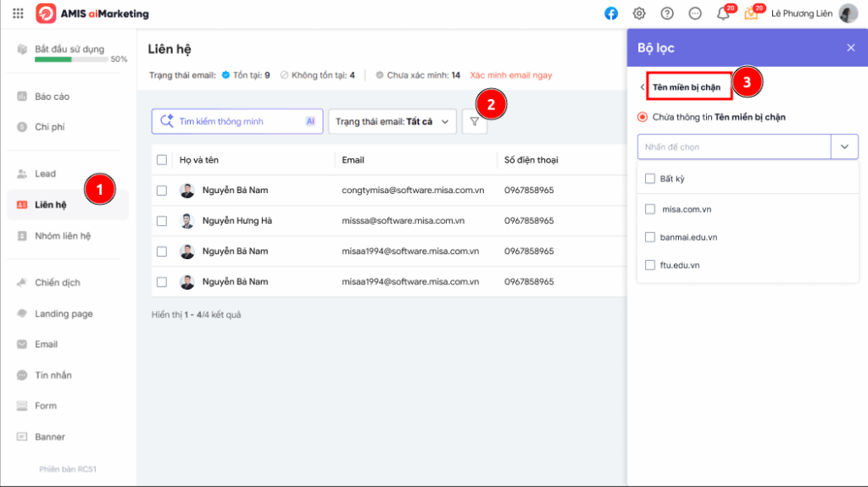
Task: Check the Bất kỳ option
Action: (650, 179)
